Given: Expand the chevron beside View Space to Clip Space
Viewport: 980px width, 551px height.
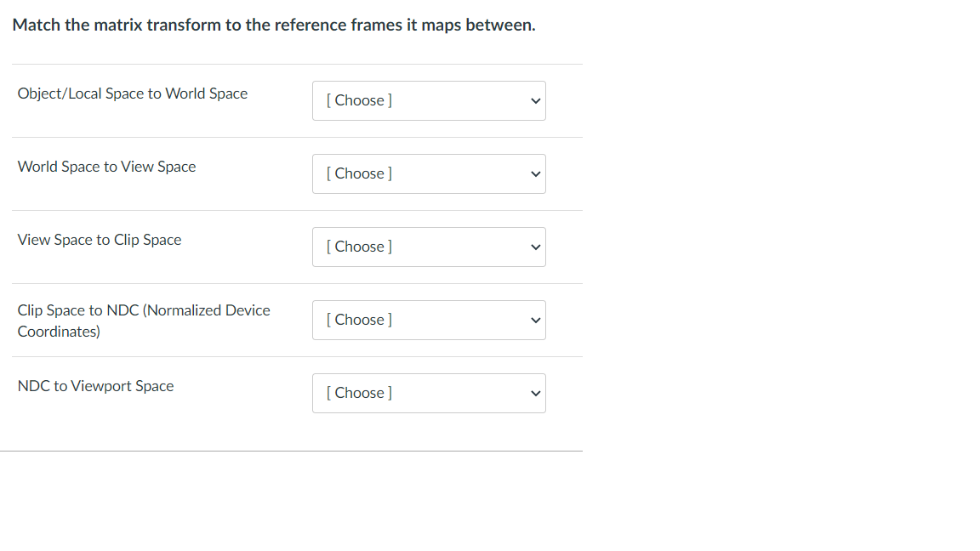Looking at the screenshot, I should pos(535,247).
